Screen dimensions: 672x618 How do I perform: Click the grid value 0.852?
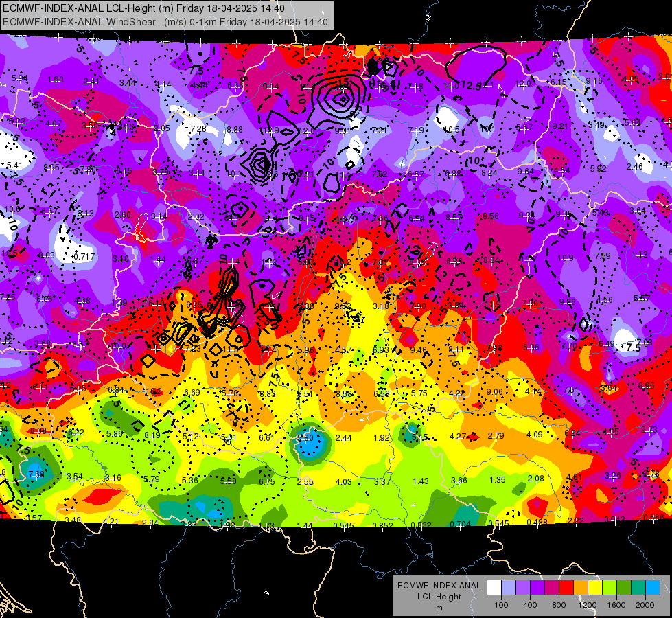click(382, 525)
